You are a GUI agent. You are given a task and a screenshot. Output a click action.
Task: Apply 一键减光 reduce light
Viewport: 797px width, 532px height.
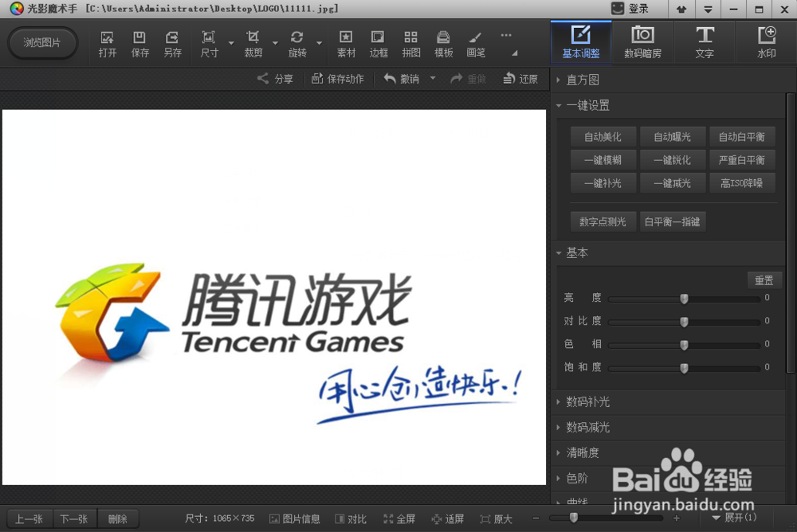tap(673, 183)
